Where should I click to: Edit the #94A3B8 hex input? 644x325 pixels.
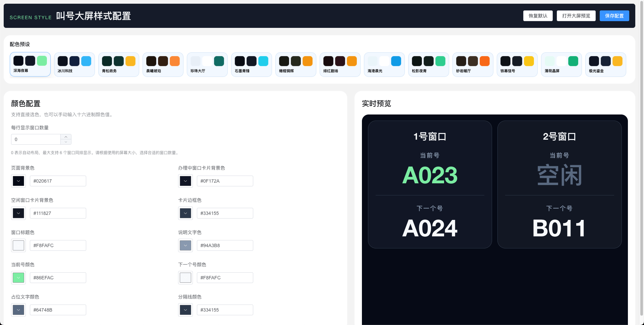click(x=225, y=245)
